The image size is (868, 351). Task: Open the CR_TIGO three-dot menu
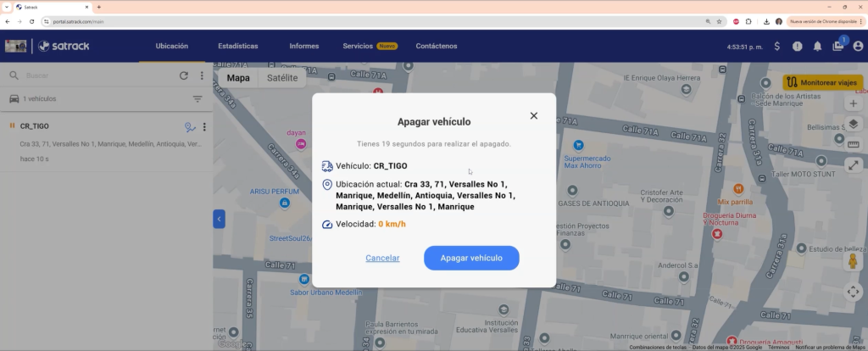(x=204, y=127)
